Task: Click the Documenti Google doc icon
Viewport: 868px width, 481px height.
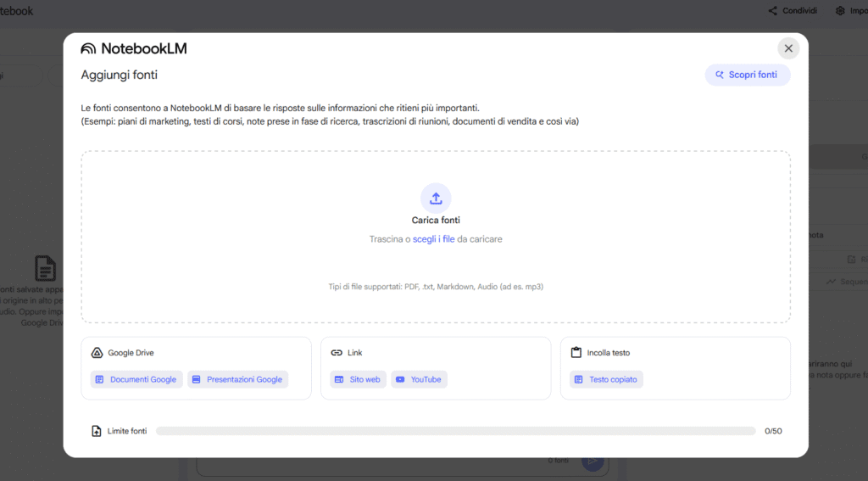Action: pyautogui.click(x=100, y=379)
